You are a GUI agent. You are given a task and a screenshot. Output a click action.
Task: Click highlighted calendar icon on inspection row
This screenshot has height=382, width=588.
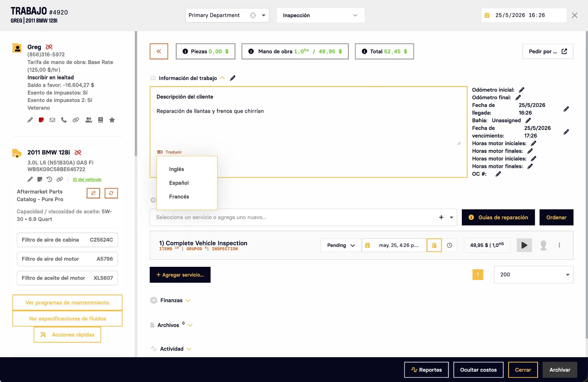[434, 245]
